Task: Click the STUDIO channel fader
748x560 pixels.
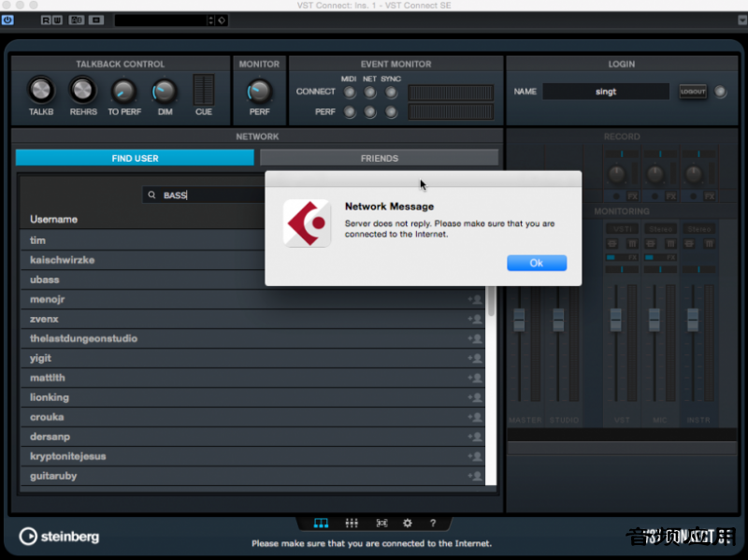Action: pos(558,320)
